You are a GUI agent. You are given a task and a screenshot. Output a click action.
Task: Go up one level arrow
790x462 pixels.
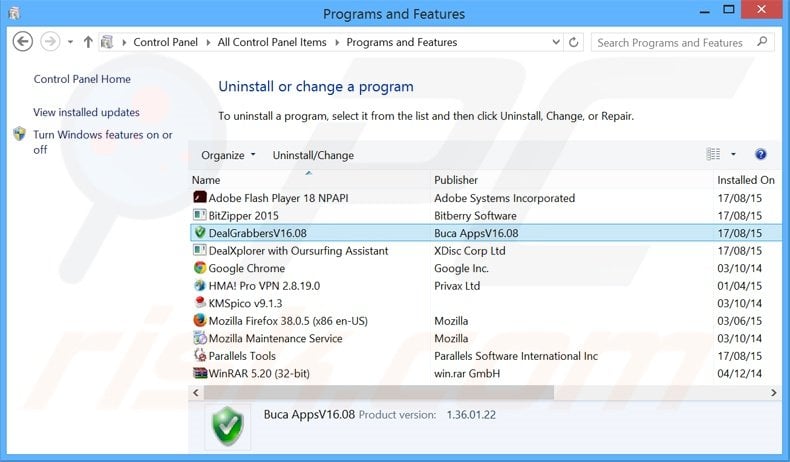(88, 42)
